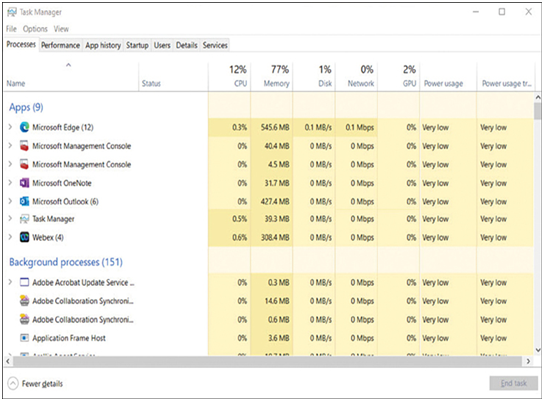The height and width of the screenshot is (401, 545).
Task: Select the Processes tab
Action: pyautogui.click(x=21, y=44)
